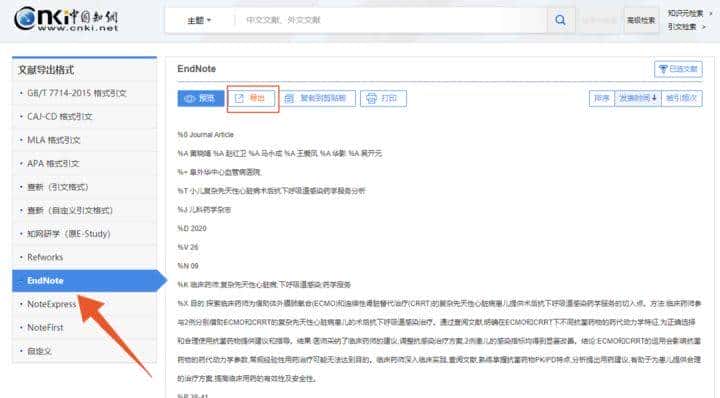The width and height of the screenshot is (720, 398).
Task: Click the 排序 sort label
Action: coord(602,98)
